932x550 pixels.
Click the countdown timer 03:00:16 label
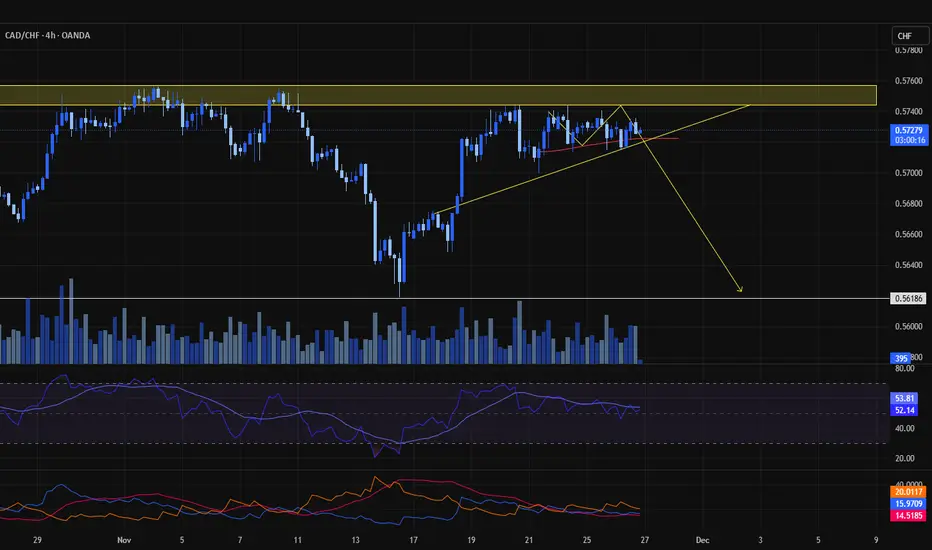pos(908,140)
